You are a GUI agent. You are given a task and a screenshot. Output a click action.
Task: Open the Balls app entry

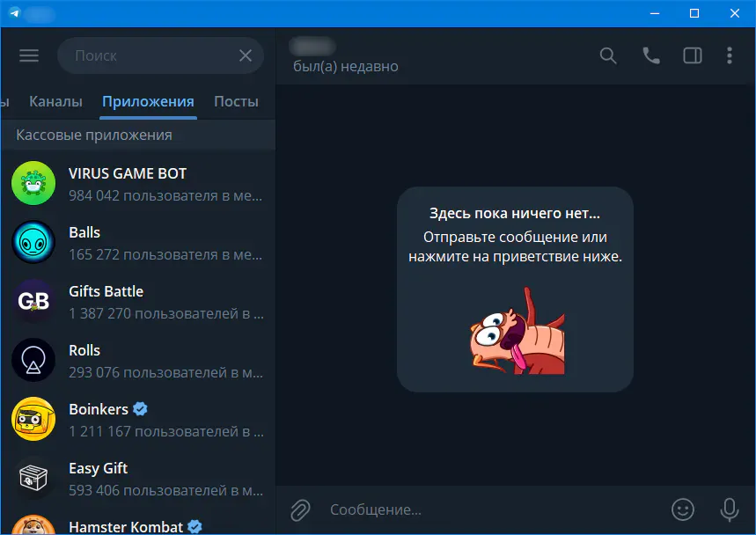138,243
